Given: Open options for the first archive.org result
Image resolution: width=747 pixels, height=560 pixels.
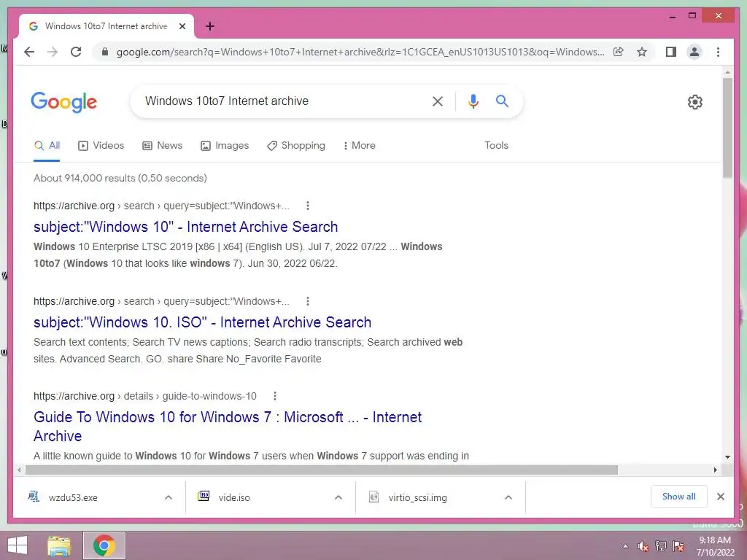Looking at the screenshot, I should click(x=308, y=206).
